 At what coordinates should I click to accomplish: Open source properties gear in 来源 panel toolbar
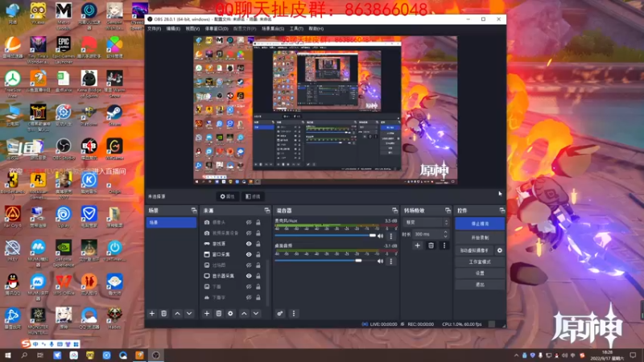coord(230,314)
